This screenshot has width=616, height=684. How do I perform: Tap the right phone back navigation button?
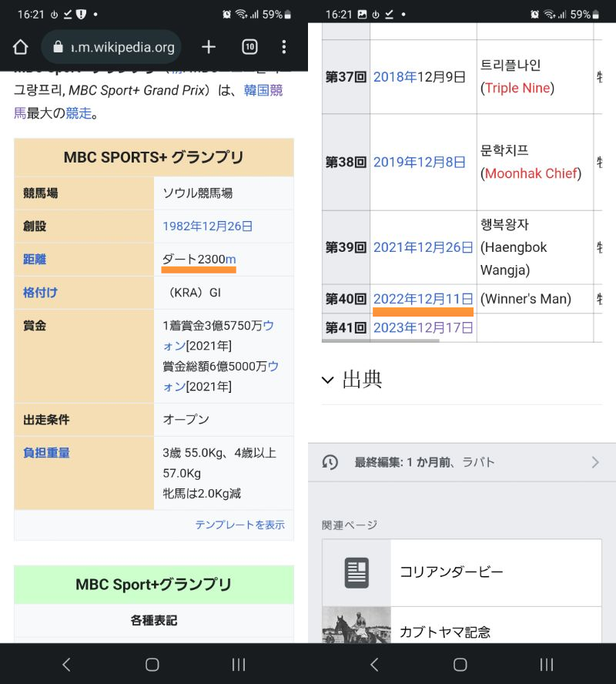coord(374,665)
